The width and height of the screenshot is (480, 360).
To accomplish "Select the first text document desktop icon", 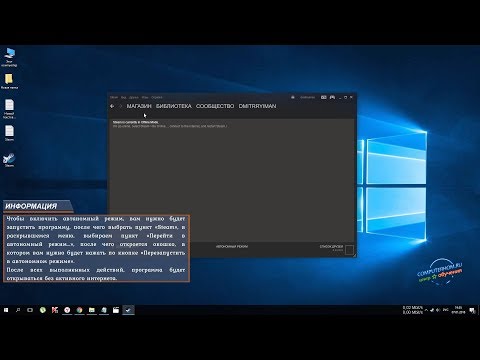I will (9, 109).
